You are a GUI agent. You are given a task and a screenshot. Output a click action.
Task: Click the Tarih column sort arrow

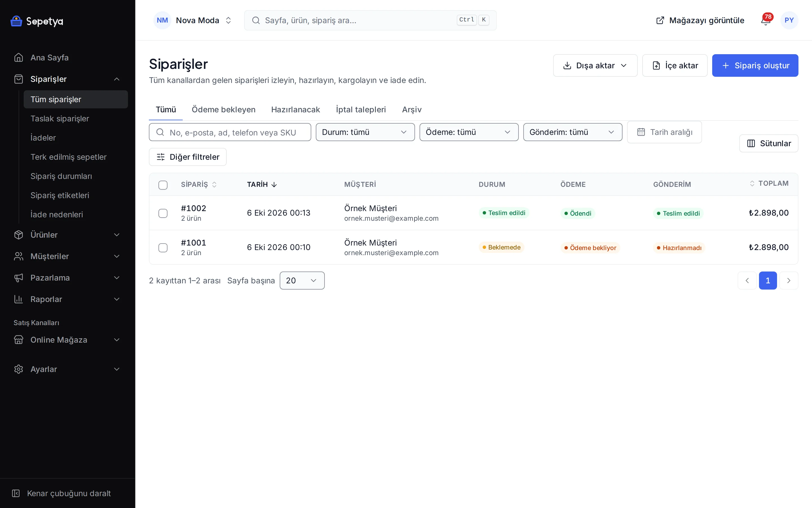tap(274, 185)
